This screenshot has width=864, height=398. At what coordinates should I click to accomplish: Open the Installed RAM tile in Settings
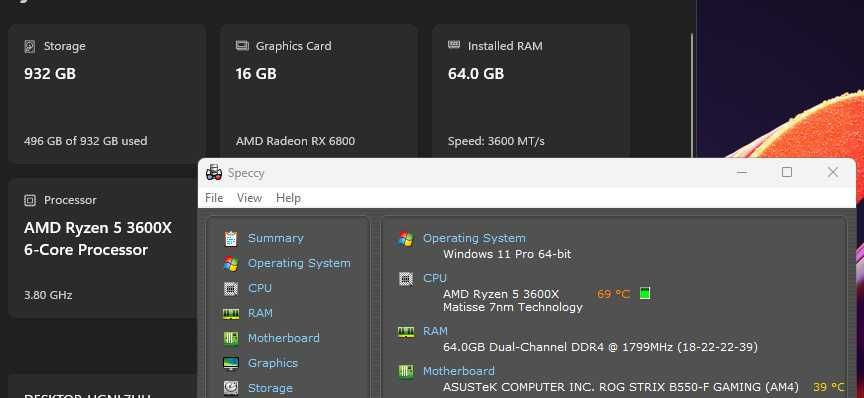tap(531, 91)
